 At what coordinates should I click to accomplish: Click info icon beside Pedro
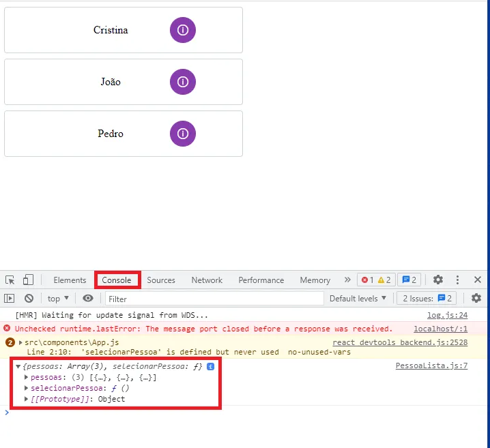point(183,134)
